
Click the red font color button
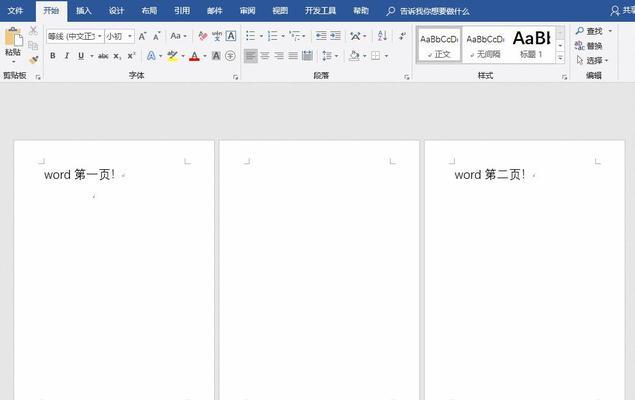coord(194,56)
